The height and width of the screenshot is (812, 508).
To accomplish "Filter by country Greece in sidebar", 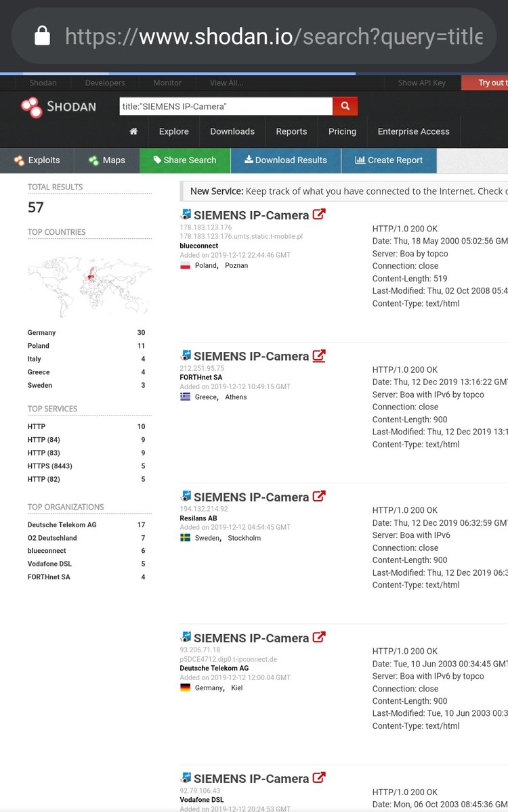I will 39,372.
